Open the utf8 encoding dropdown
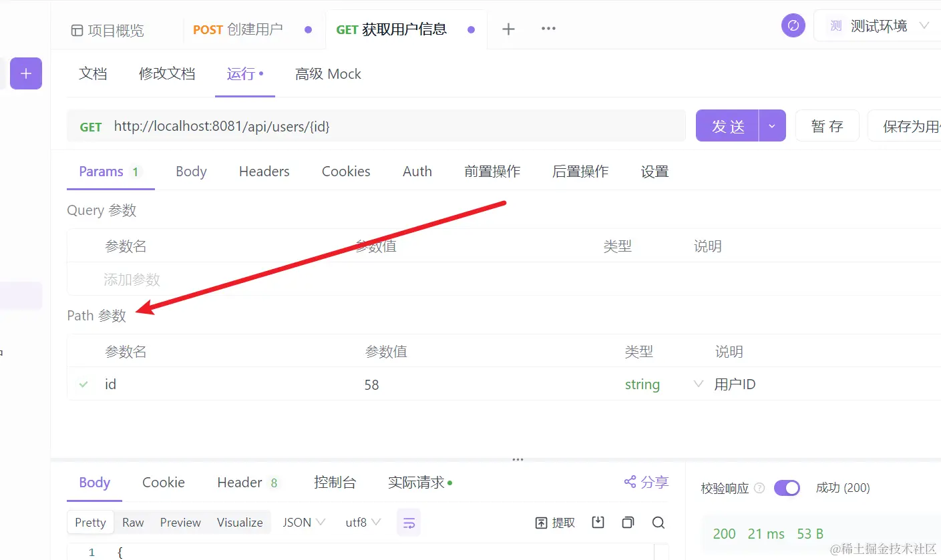The image size is (941, 560). pyautogui.click(x=363, y=523)
